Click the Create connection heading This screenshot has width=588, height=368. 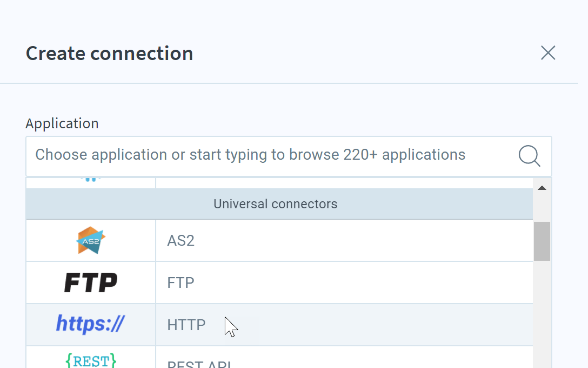click(x=109, y=53)
